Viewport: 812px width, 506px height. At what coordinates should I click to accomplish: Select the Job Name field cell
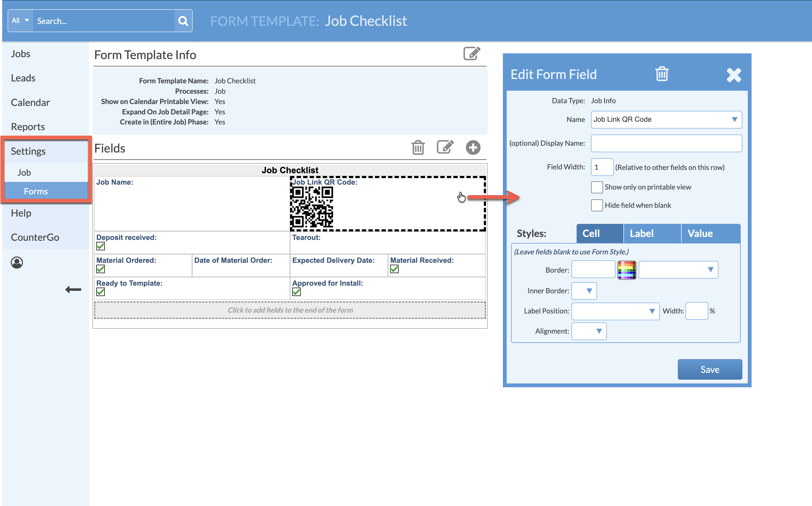point(192,204)
